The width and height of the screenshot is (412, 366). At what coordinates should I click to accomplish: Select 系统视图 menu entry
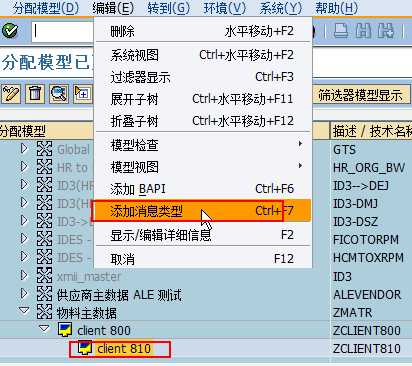pyautogui.click(x=203, y=55)
